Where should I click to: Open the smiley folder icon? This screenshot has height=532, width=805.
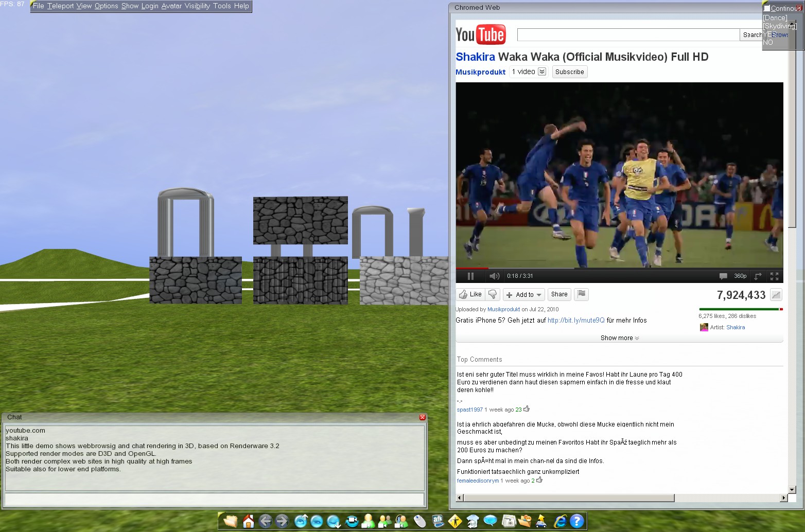[x=524, y=521]
